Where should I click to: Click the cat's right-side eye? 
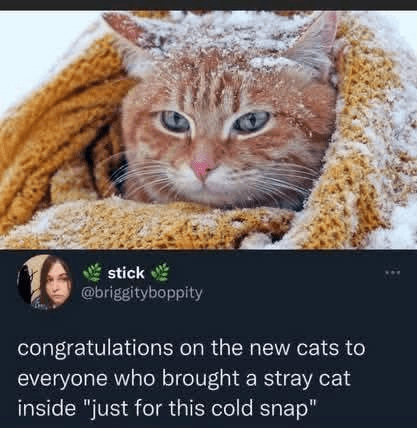251,122
